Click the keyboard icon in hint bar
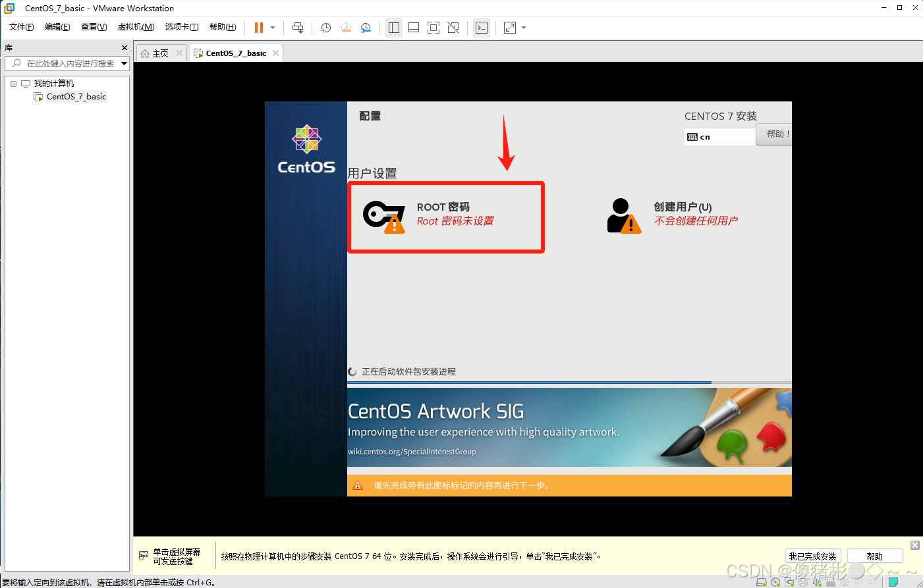Viewport: 923px width, 588px height. point(143,556)
